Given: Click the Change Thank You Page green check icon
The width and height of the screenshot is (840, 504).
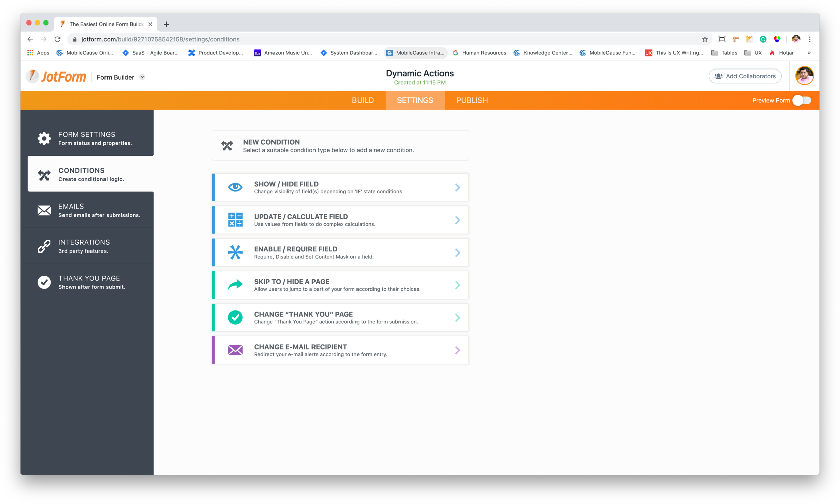Looking at the screenshot, I should [235, 317].
